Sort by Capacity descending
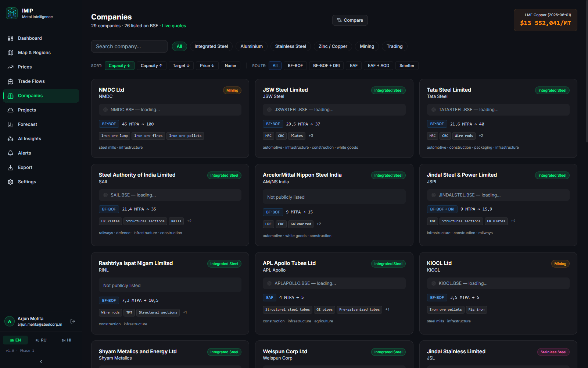 [119, 66]
